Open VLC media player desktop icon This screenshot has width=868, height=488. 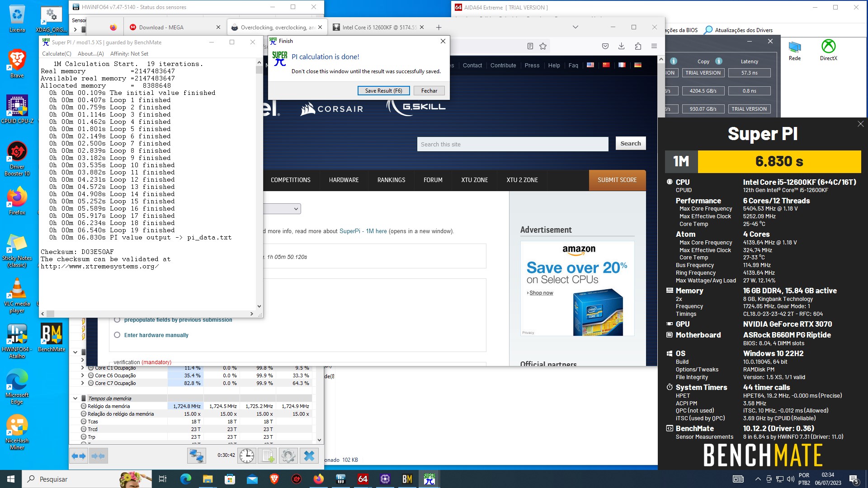(x=17, y=296)
